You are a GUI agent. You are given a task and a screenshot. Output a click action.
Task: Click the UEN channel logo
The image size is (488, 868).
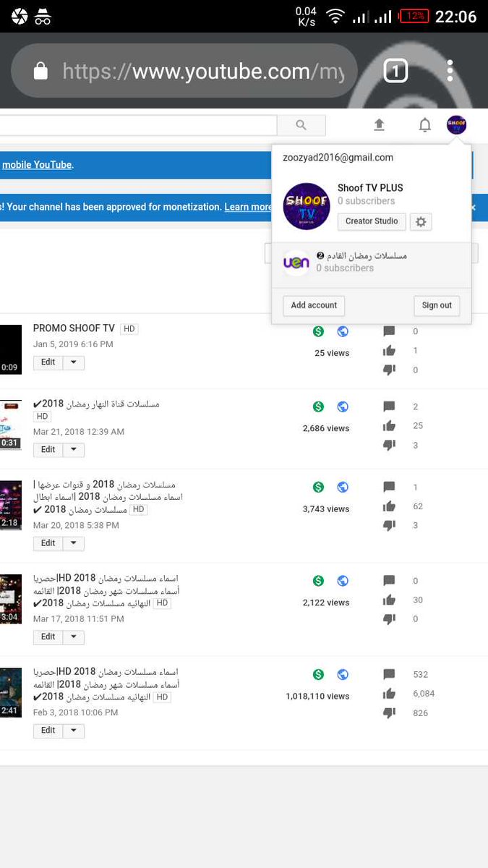(x=296, y=262)
